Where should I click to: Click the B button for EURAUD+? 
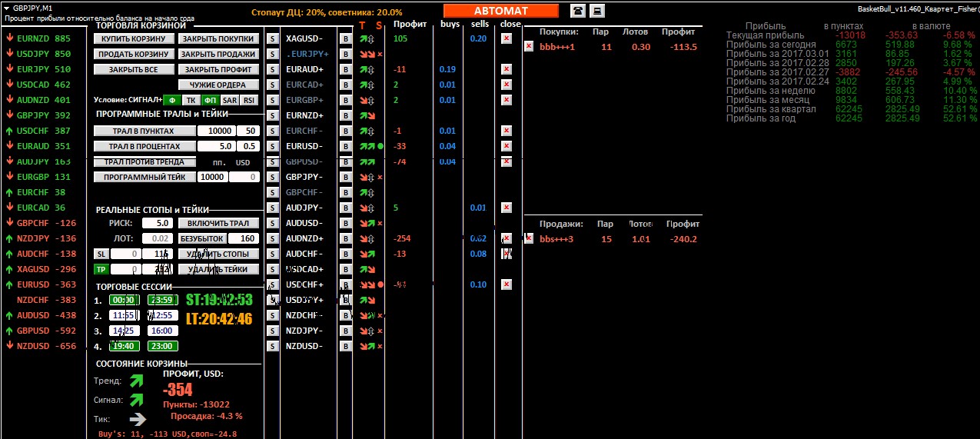(345, 69)
